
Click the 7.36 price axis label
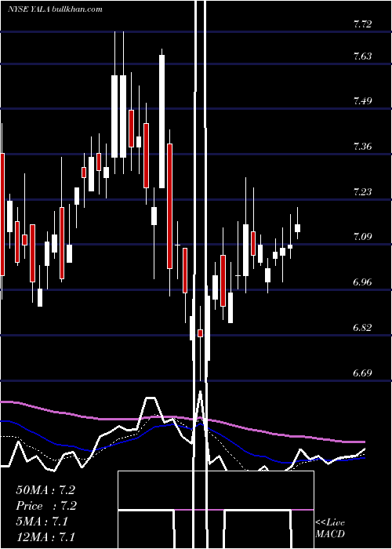point(362,146)
